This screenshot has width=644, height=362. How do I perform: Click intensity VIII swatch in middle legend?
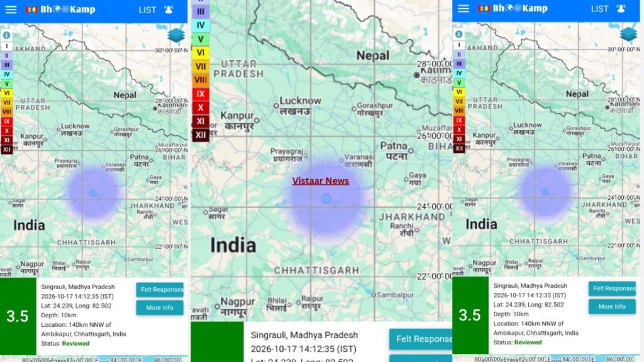201,80
